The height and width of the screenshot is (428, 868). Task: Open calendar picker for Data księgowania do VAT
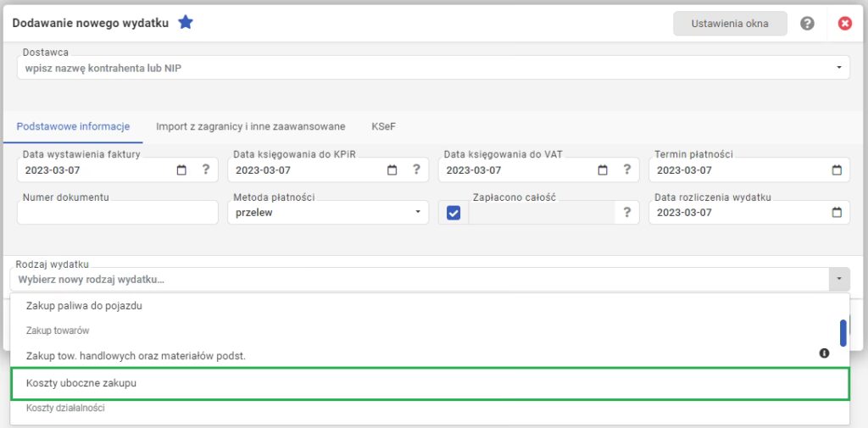pos(603,170)
